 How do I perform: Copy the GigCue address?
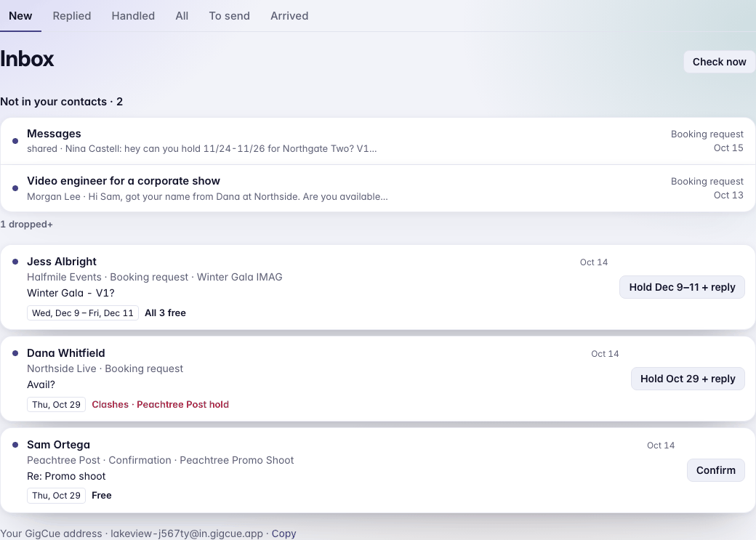(x=283, y=533)
